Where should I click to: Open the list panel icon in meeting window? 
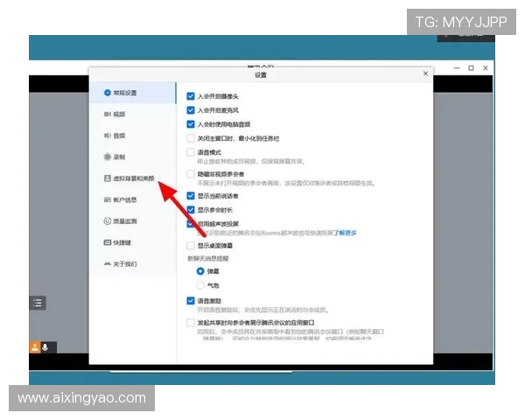pyautogui.click(x=38, y=303)
